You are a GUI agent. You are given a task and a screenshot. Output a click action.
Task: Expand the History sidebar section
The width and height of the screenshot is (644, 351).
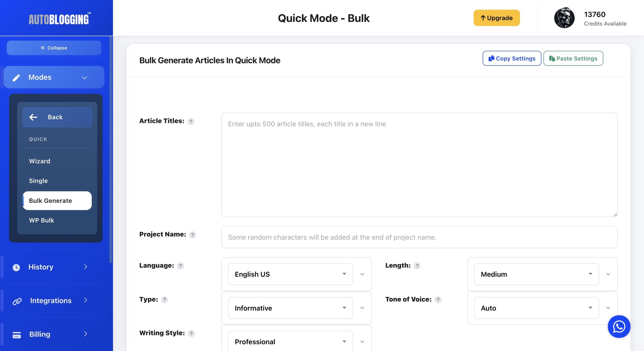(50, 267)
